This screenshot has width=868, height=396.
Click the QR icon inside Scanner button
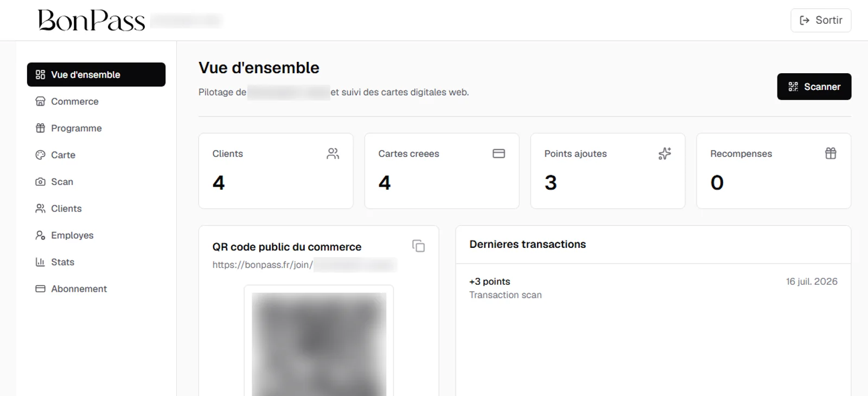793,87
